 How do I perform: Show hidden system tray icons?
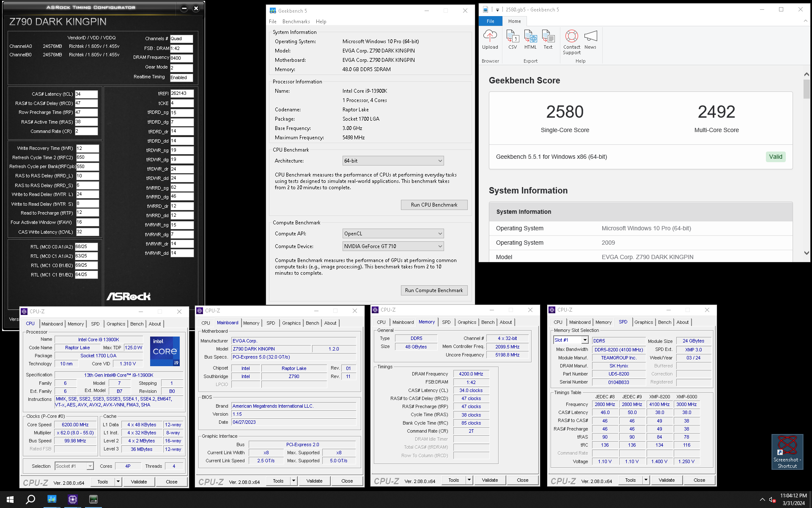click(762, 500)
